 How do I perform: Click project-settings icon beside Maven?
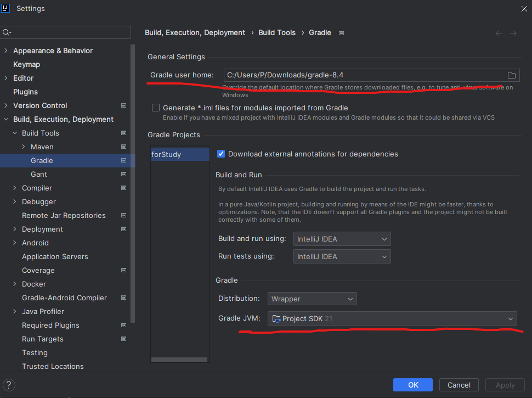pos(124,147)
